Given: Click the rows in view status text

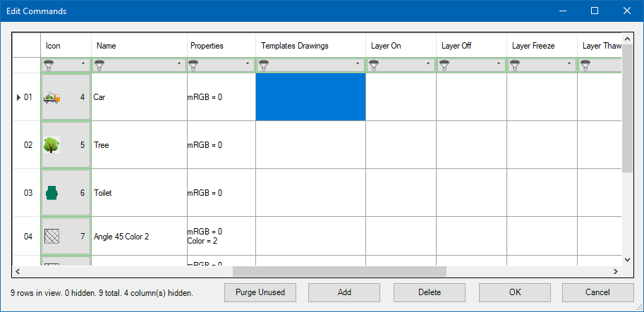Looking at the screenshot, I should pos(102,293).
